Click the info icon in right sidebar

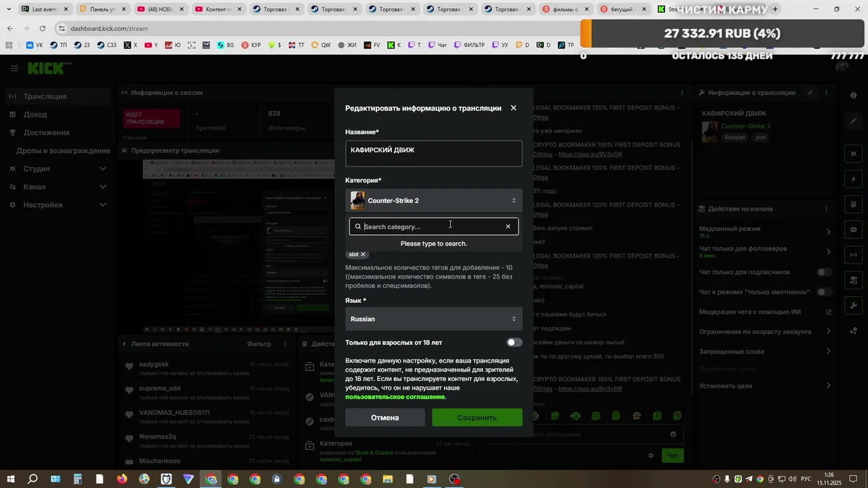(854, 96)
